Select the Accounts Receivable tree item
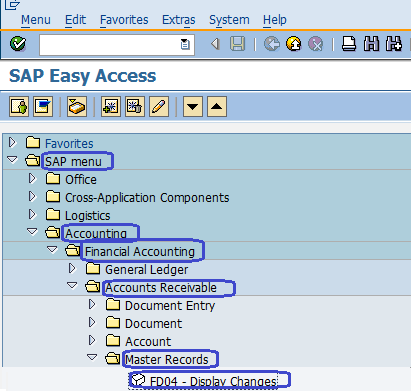 tap(161, 288)
